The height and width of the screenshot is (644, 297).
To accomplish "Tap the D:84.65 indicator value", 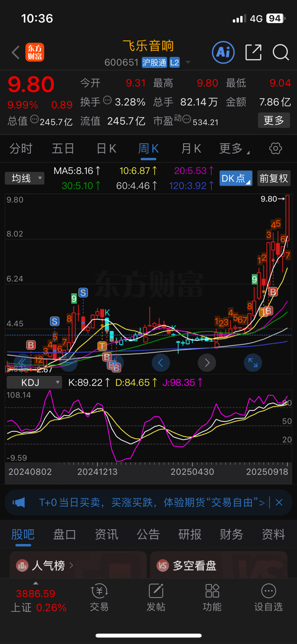I will [x=136, y=383].
